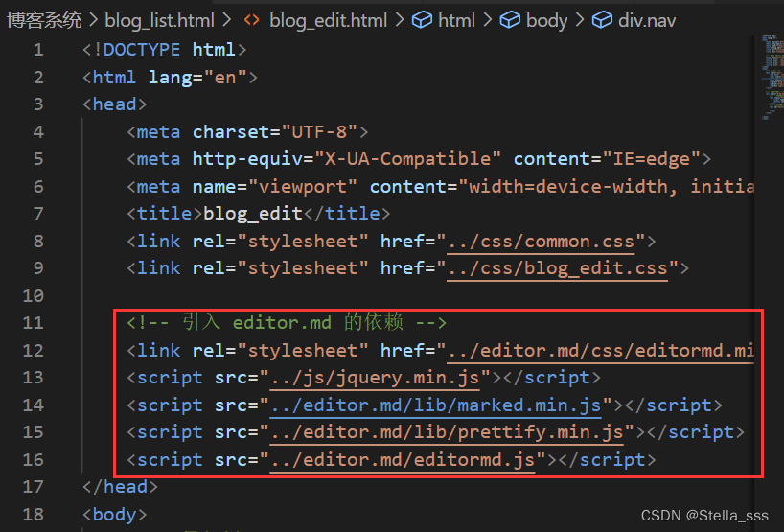
Task: Place cursor in blog_edit title text
Action: [x=249, y=214]
